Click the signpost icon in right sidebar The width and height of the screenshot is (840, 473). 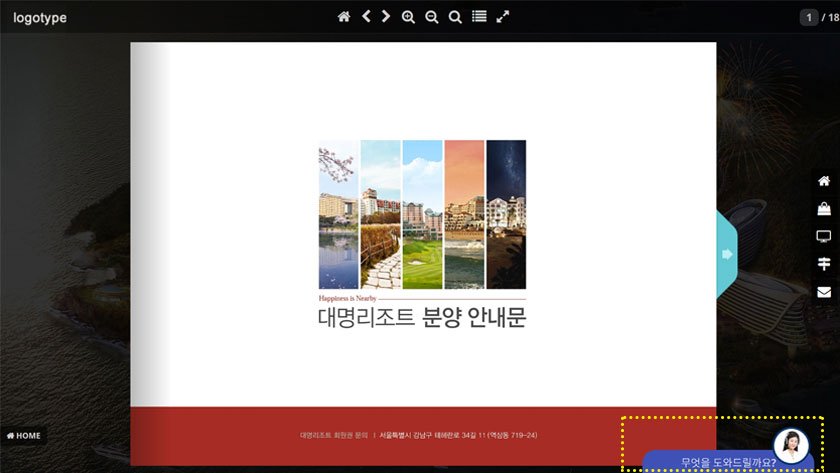tap(824, 264)
